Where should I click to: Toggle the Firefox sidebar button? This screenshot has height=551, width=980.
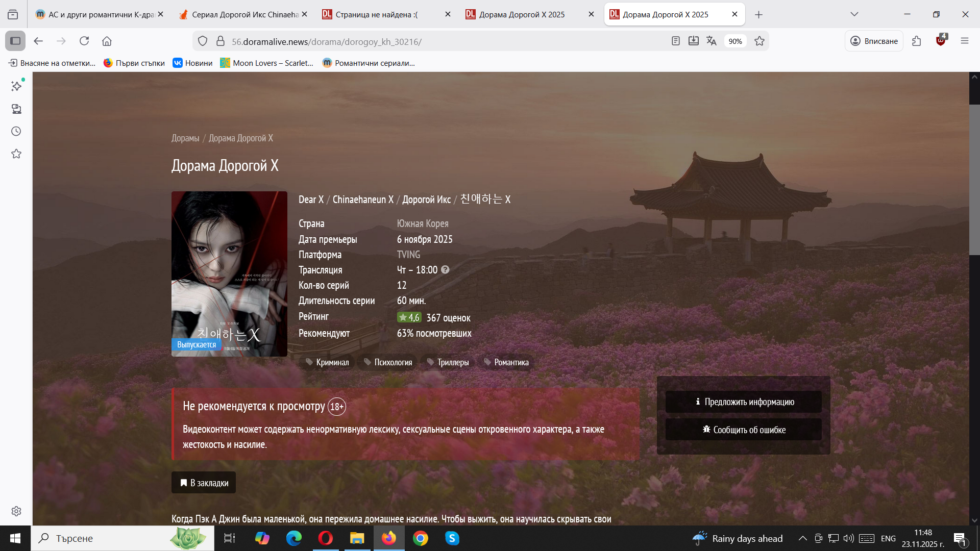tap(15, 41)
